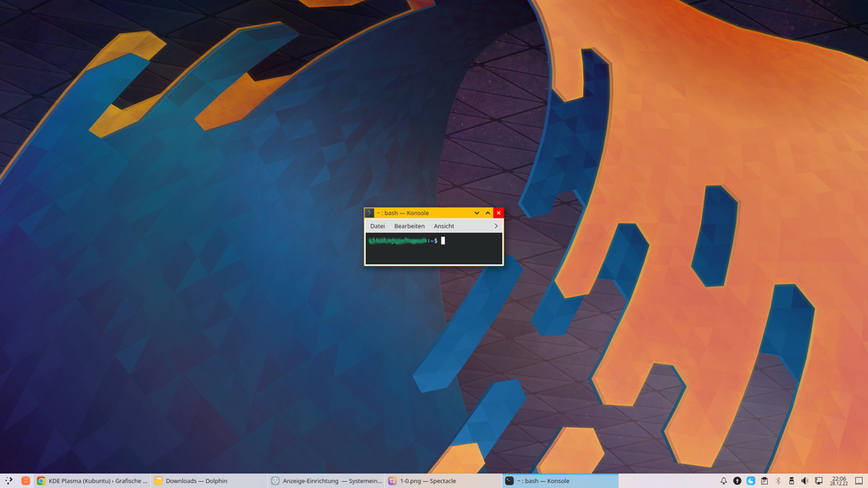Switch to the KDE Plasma browser taskbar window

(92, 480)
